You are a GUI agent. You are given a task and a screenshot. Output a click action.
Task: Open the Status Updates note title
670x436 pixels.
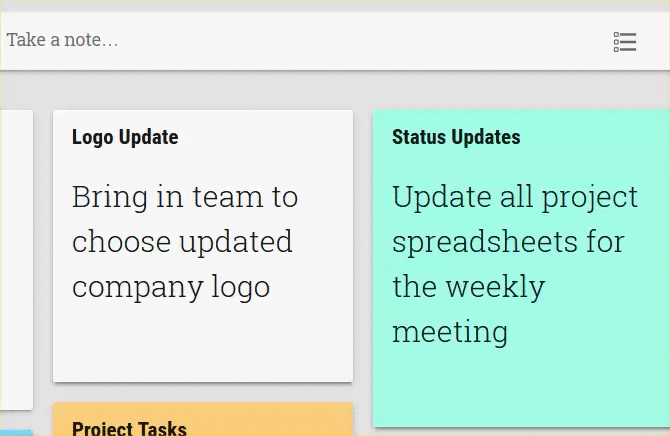pos(456,137)
